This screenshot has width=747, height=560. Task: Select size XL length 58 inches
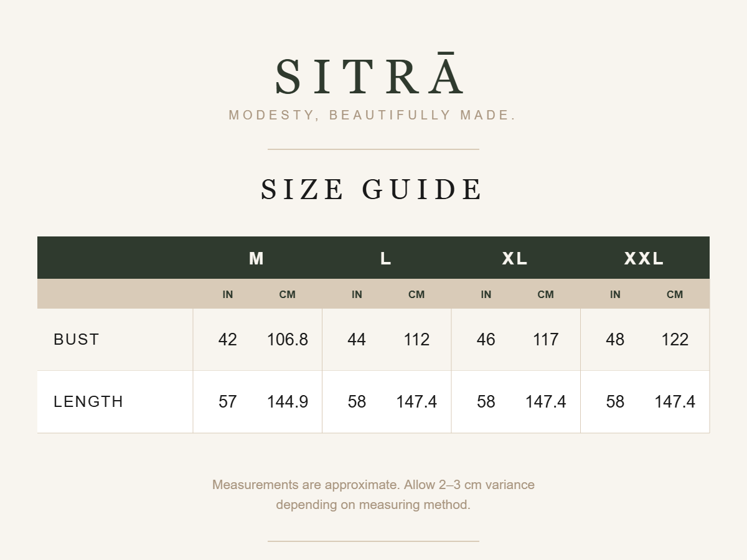tap(486, 401)
